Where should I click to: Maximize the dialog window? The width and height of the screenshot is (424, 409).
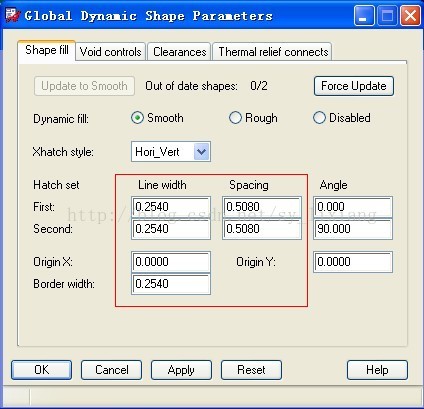tap(387, 16)
